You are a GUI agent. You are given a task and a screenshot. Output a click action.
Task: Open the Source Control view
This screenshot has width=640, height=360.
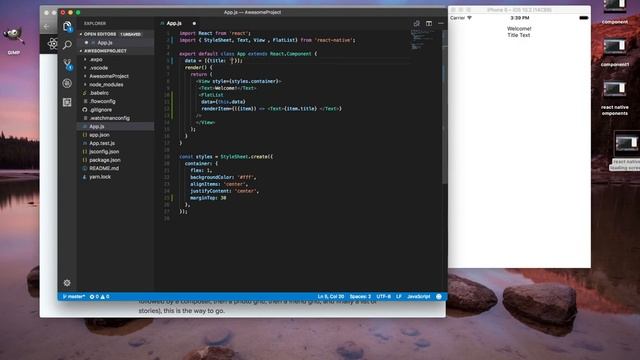pyautogui.click(x=67, y=64)
